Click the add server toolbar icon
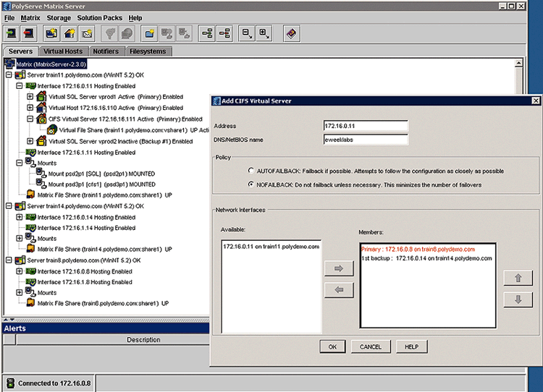Viewport: 543px width, 392px height. (x=51, y=33)
